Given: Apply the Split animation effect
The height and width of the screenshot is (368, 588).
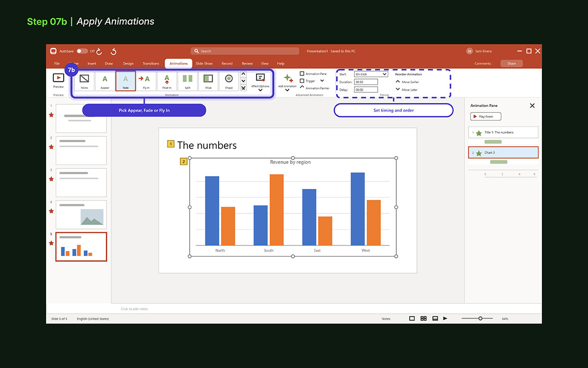Looking at the screenshot, I should pos(188,81).
